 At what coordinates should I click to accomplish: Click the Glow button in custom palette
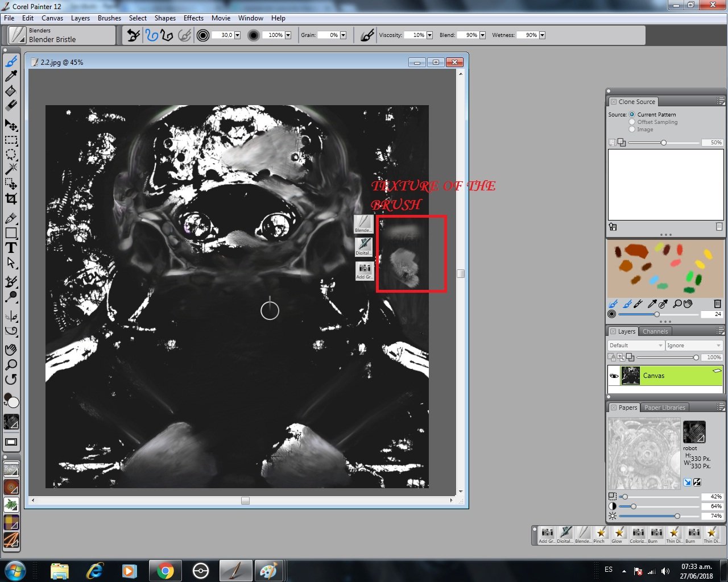[619, 535]
